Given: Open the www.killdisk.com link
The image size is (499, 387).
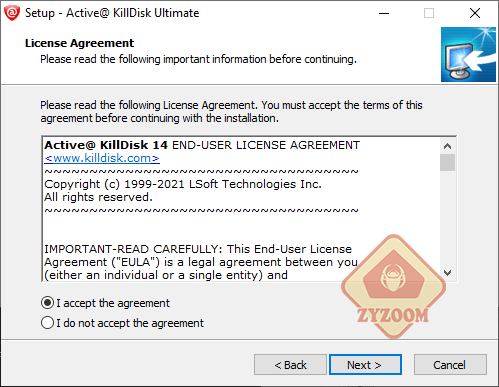Looking at the screenshot, I should 102,158.
